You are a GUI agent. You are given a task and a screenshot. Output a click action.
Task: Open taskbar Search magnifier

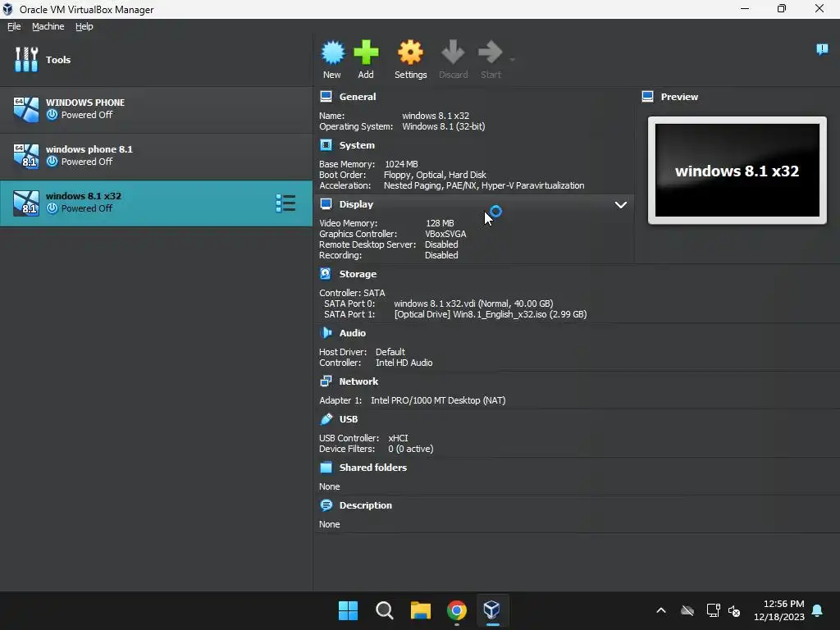point(384,610)
